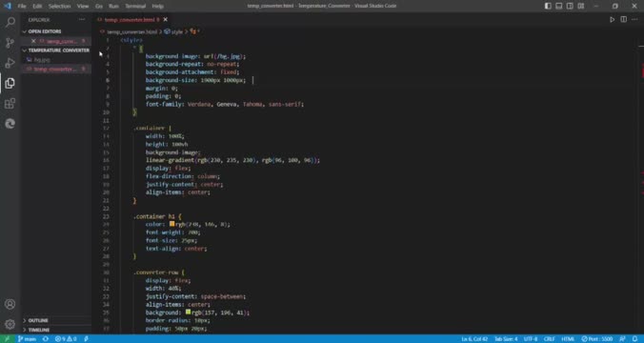Toggle the bottom panel layout button
Viewport: 644px width, 343px height.
pos(559,6)
